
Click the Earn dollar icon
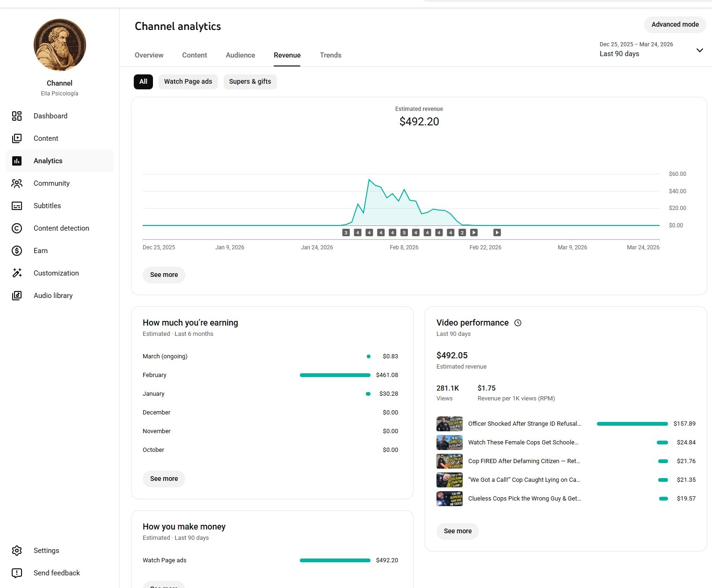click(x=17, y=251)
